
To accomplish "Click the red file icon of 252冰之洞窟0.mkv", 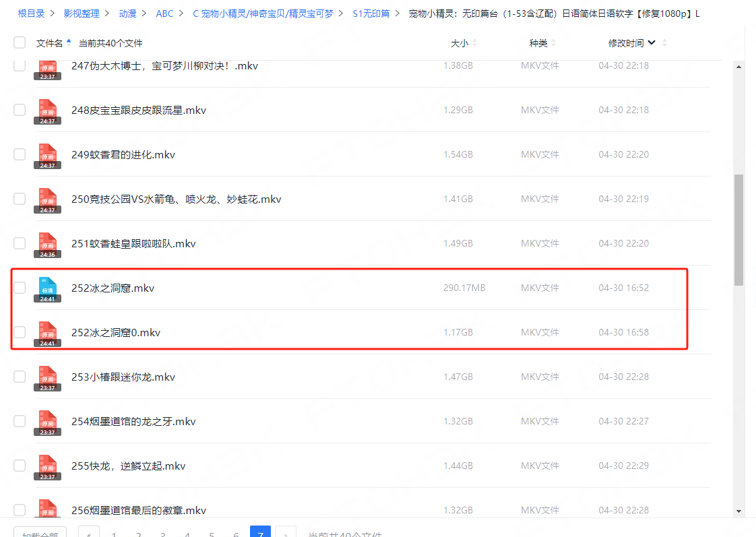I will point(47,333).
